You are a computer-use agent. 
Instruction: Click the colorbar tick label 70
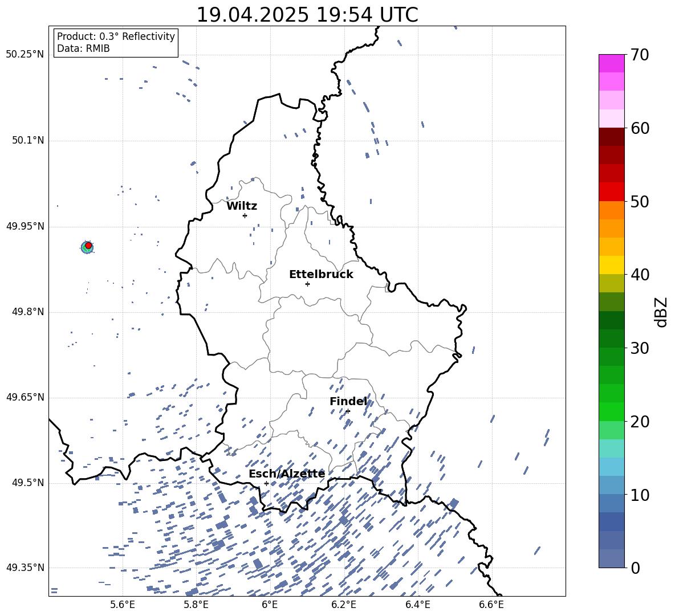point(640,55)
